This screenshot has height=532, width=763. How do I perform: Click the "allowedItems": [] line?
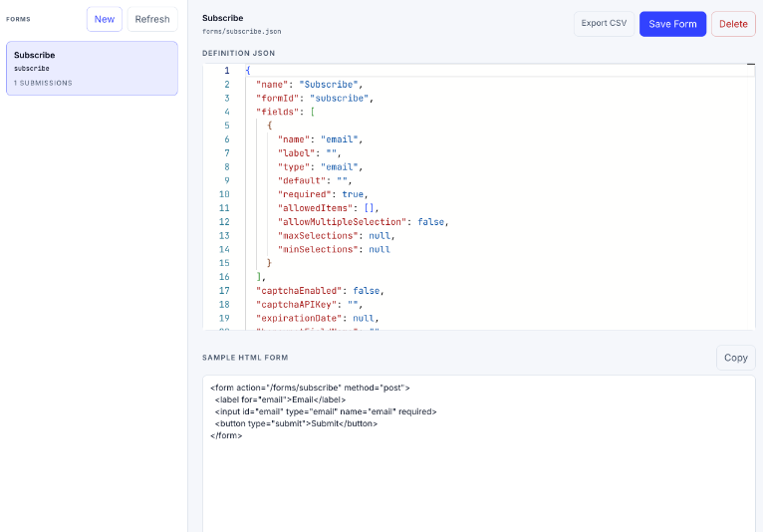click(328, 208)
